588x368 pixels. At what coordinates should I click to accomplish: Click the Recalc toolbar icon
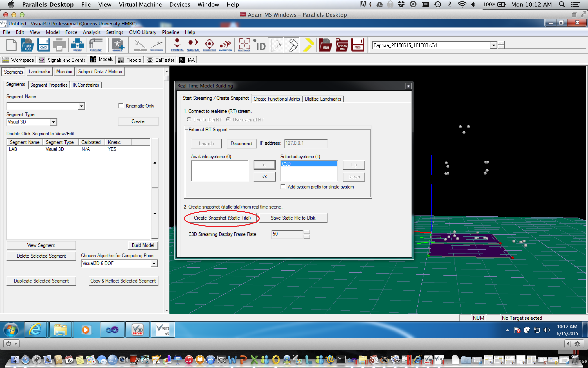tap(77, 45)
